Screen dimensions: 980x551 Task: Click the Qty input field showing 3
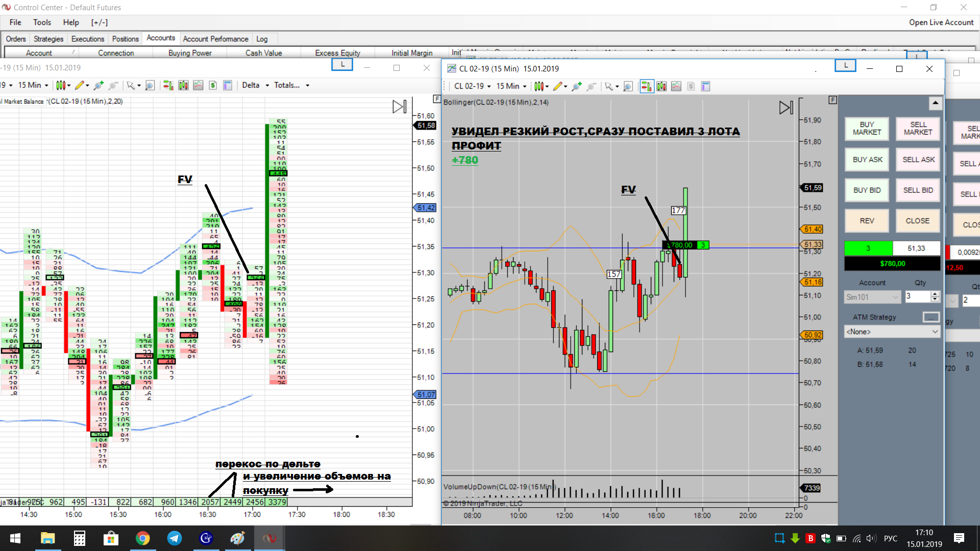pos(917,296)
